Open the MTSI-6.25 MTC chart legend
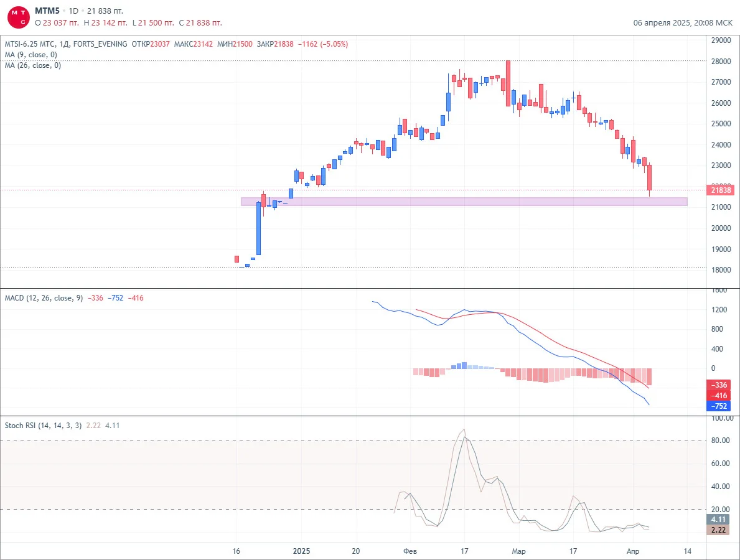 coord(65,44)
